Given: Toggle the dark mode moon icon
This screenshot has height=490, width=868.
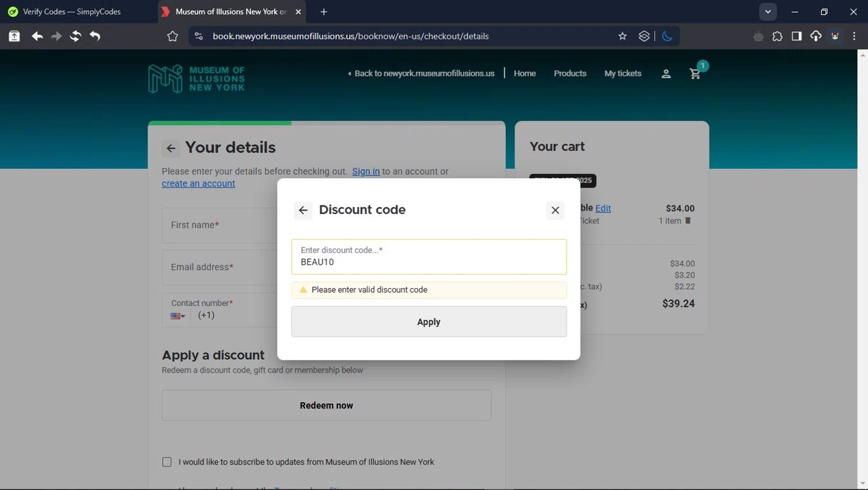Looking at the screenshot, I should pos(667,36).
